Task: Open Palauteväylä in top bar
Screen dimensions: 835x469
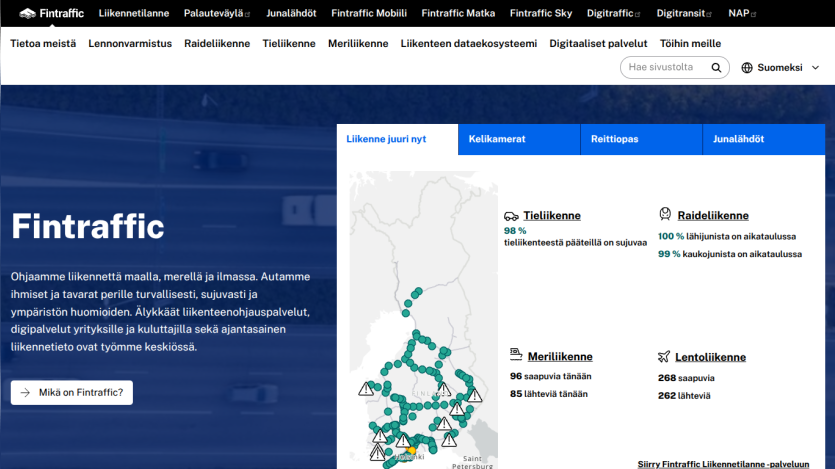Action: (x=214, y=13)
